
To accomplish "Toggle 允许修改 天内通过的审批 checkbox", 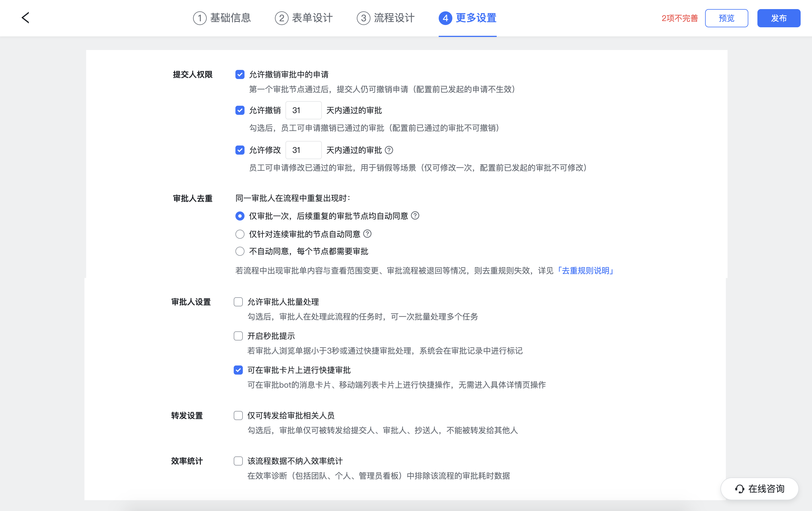I will tap(240, 150).
